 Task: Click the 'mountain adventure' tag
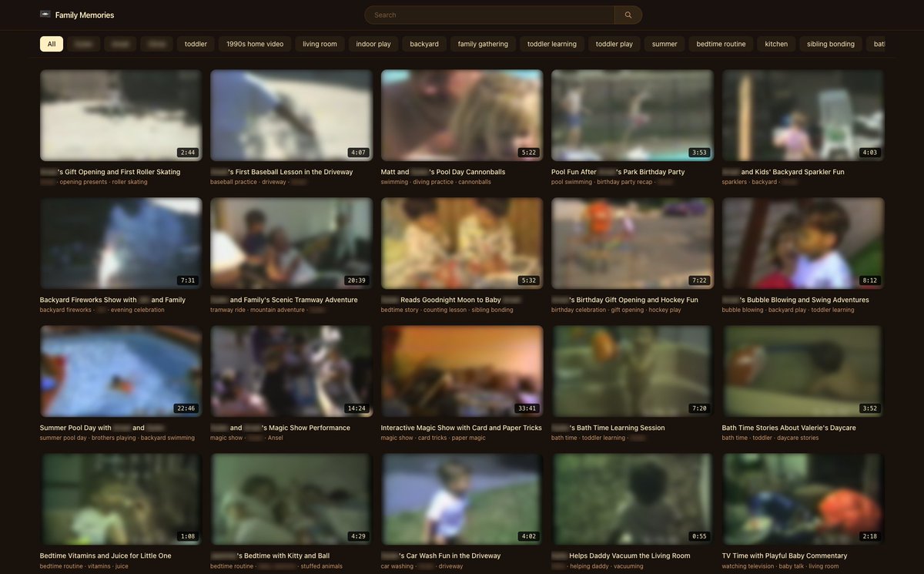pos(279,310)
